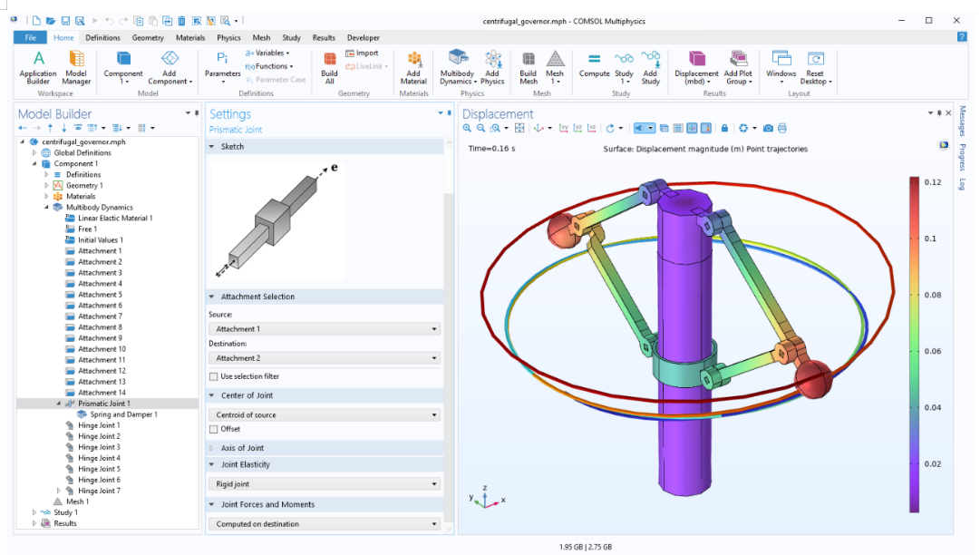Open the Computed on destination dropdown
The width and height of the screenshot is (980, 555).
tap(325, 524)
